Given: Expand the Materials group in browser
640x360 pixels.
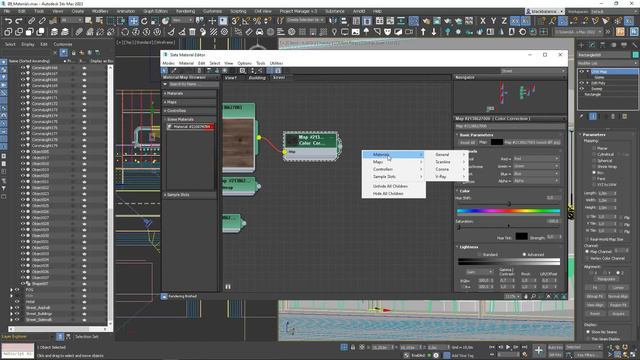Looking at the screenshot, I should 189,93.
